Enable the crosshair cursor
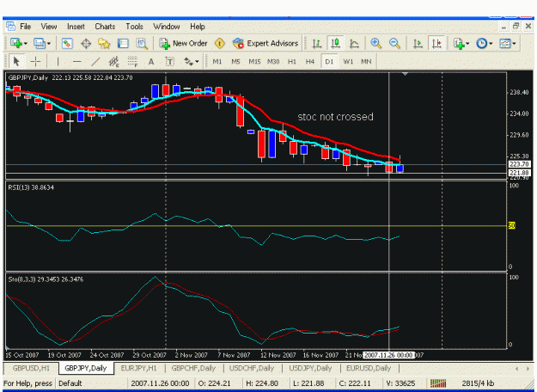 (35, 62)
